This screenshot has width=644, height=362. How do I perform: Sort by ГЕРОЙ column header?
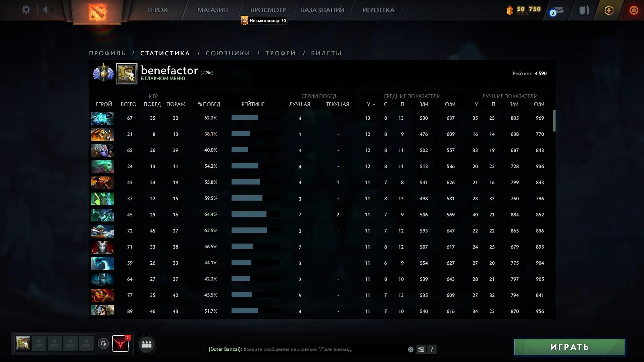[104, 104]
